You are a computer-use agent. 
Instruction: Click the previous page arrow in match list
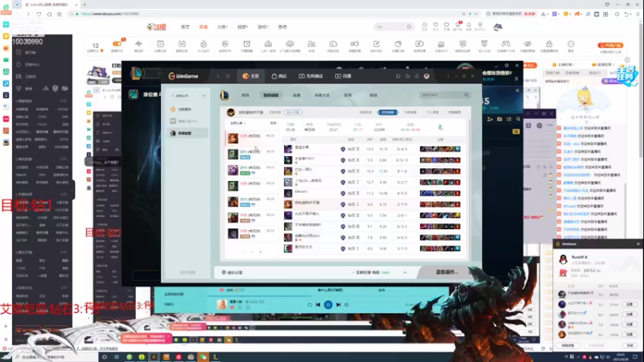[243, 252]
